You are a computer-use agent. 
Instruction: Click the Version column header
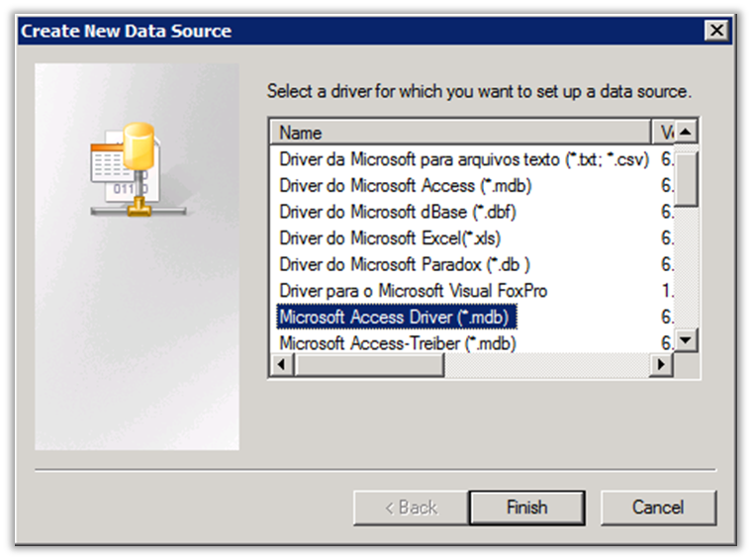[x=665, y=133]
